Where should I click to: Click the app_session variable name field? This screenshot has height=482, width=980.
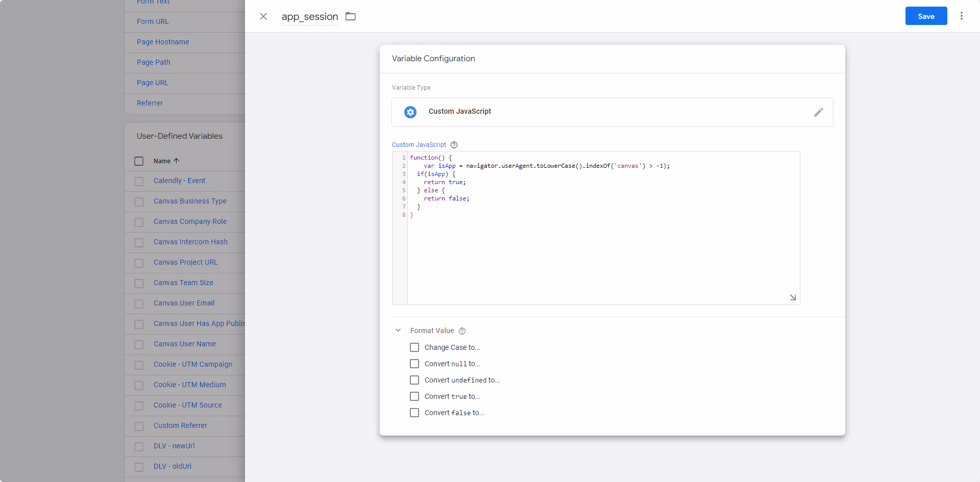pyautogui.click(x=310, y=17)
